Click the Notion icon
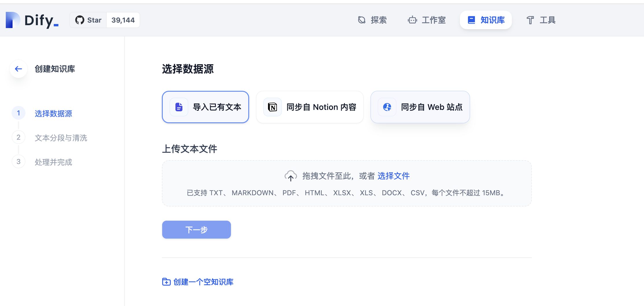 [272, 107]
